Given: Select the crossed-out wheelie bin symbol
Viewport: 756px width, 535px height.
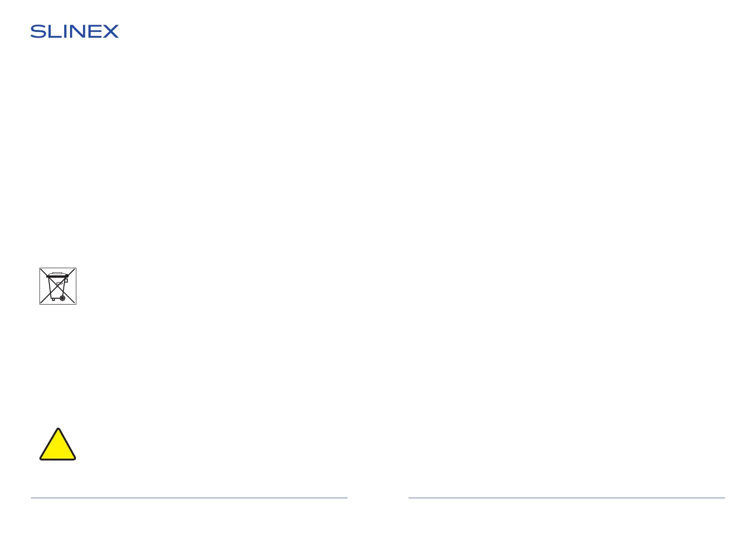Looking at the screenshot, I should coord(58,286).
